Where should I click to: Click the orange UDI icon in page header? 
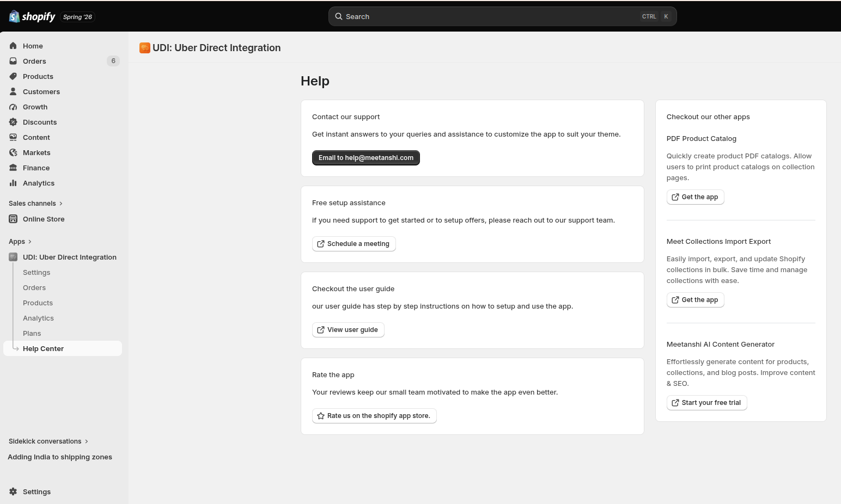pos(144,48)
